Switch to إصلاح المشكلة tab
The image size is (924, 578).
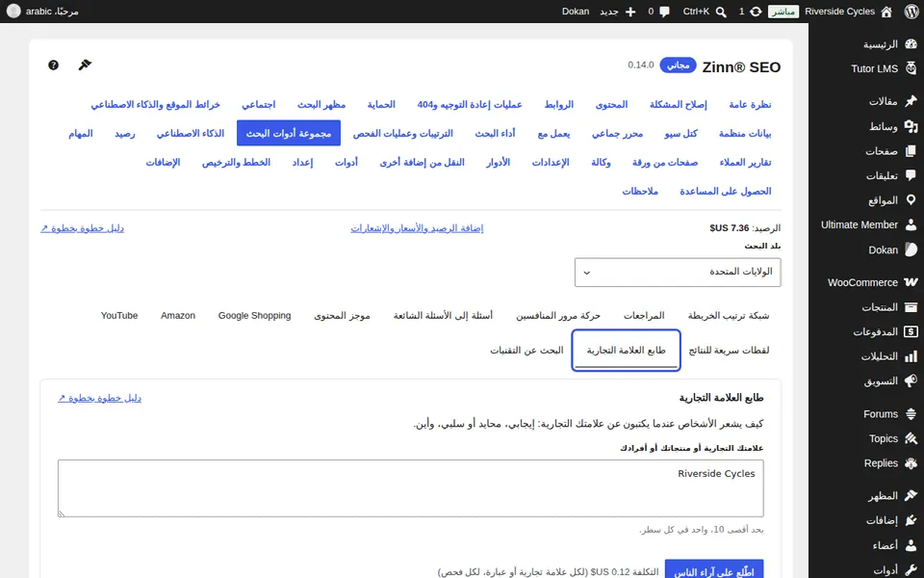pyautogui.click(x=678, y=104)
